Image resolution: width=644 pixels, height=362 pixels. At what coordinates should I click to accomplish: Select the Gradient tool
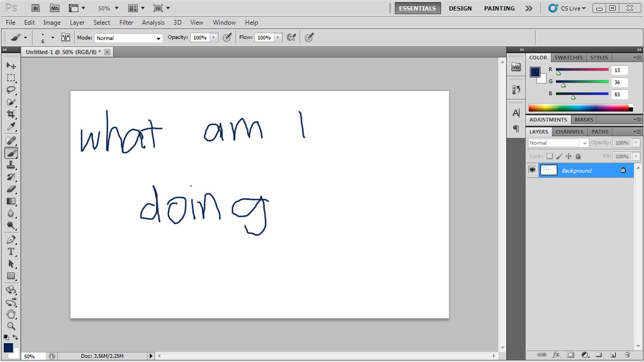pos(11,201)
